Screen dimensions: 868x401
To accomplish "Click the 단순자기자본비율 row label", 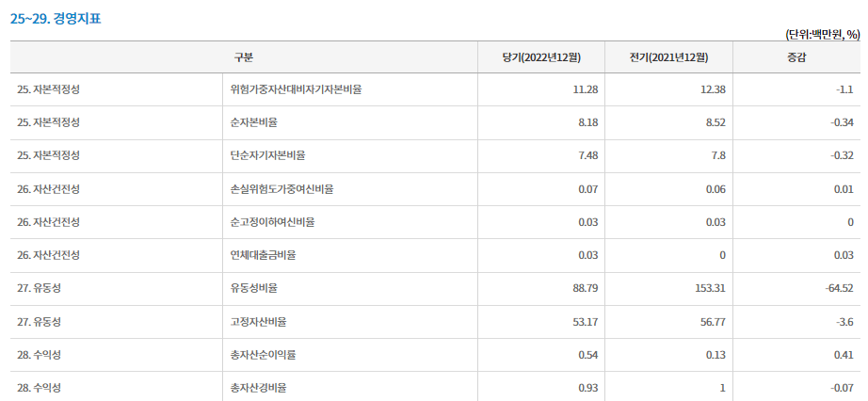I will (267, 156).
